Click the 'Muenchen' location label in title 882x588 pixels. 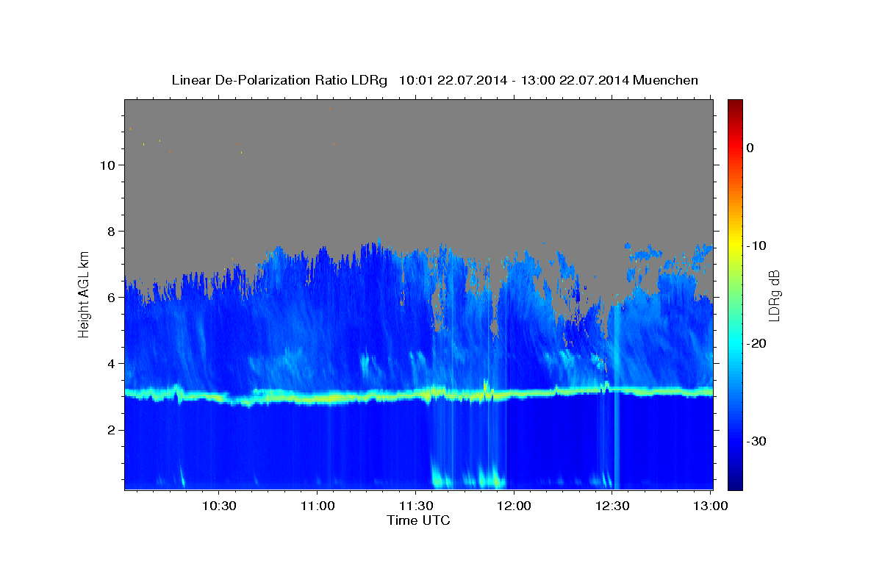click(666, 80)
